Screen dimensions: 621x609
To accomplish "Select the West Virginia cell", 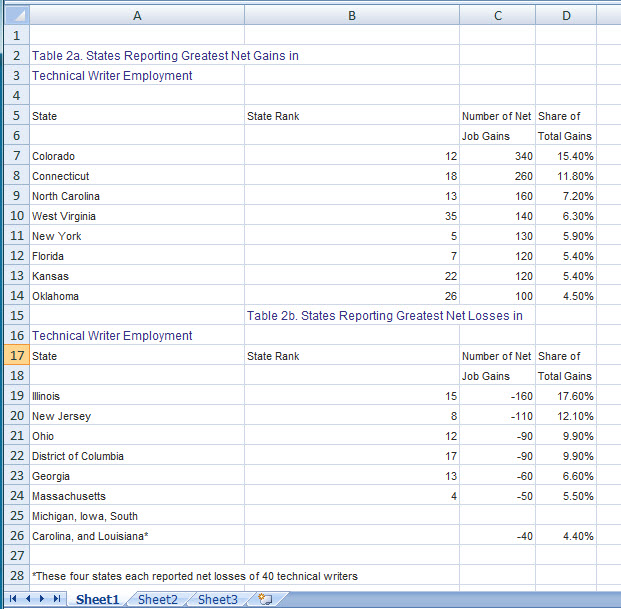I will [x=137, y=215].
